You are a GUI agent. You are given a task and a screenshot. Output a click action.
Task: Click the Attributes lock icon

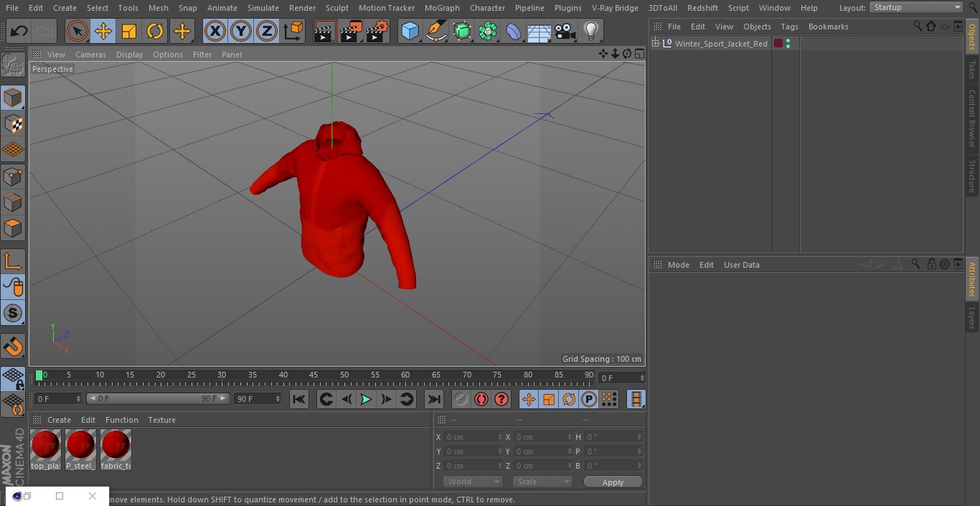pyautogui.click(x=931, y=264)
